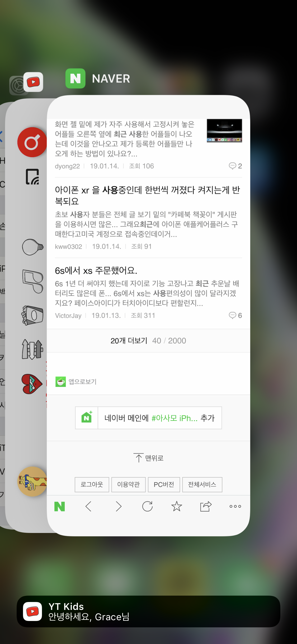Tap the cast screen icon in left card

pos(32,177)
